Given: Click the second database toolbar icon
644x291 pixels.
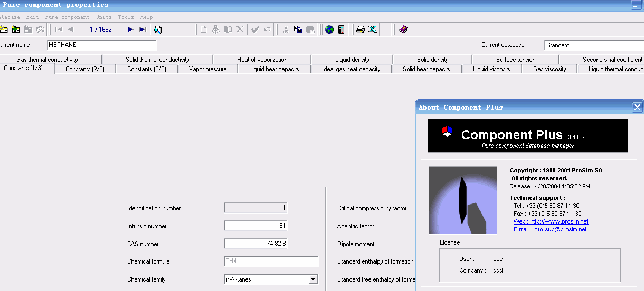Looking at the screenshot, I should 16,30.
